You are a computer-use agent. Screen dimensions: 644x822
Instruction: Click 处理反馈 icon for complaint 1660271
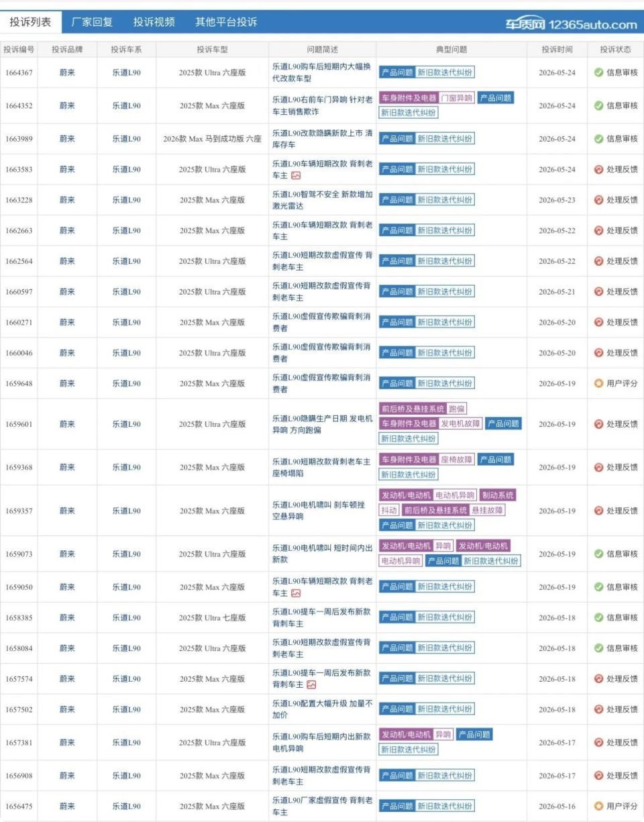point(598,322)
